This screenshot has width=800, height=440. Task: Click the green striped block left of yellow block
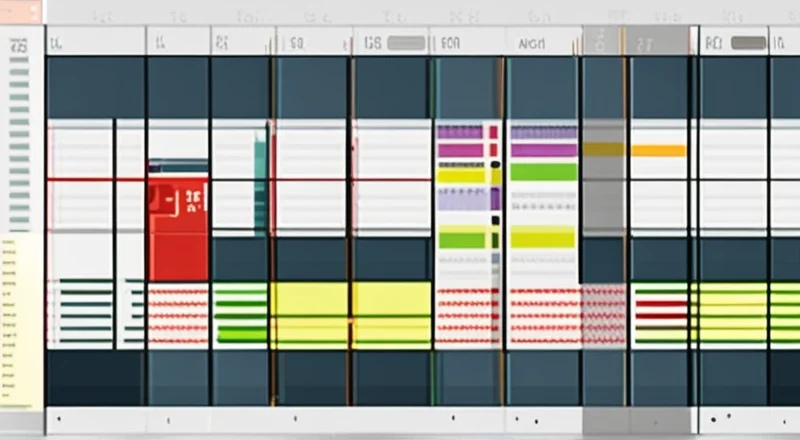pos(241,313)
